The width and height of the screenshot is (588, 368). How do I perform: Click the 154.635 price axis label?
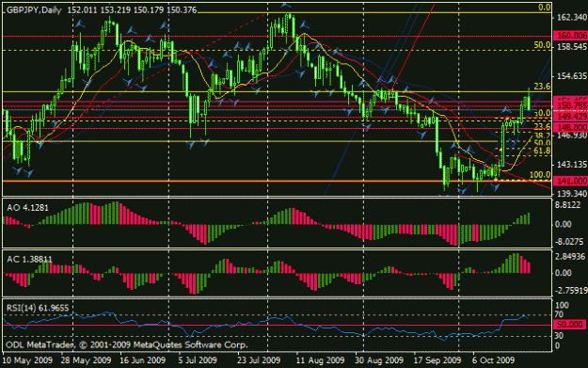(x=572, y=76)
